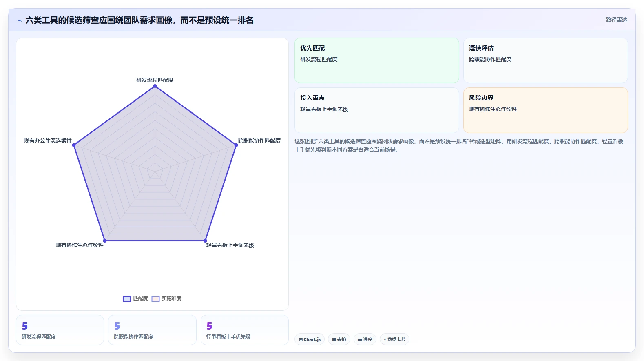Viewport: 644px width, 361px height.
Task: Click the radar point at 现有办公生态连续性
Action: point(74,145)
